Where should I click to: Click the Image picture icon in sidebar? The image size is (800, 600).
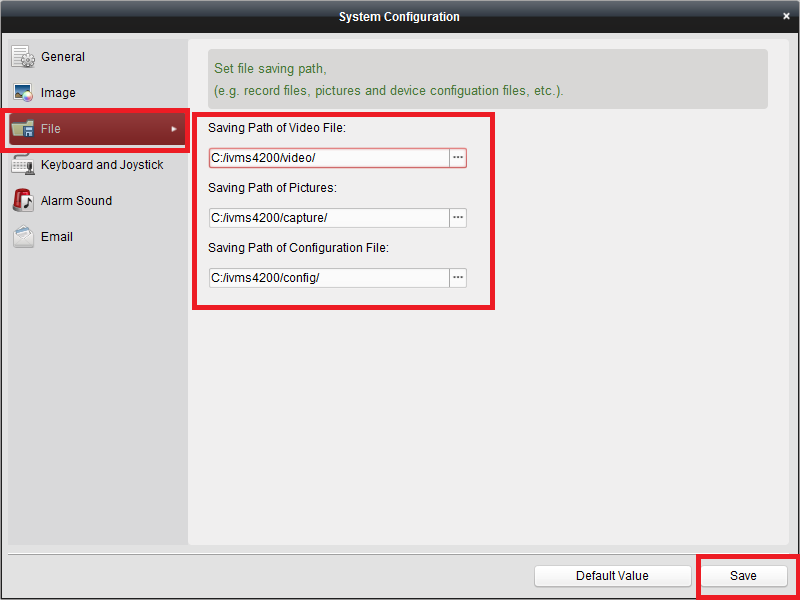(x=24, y=93)
